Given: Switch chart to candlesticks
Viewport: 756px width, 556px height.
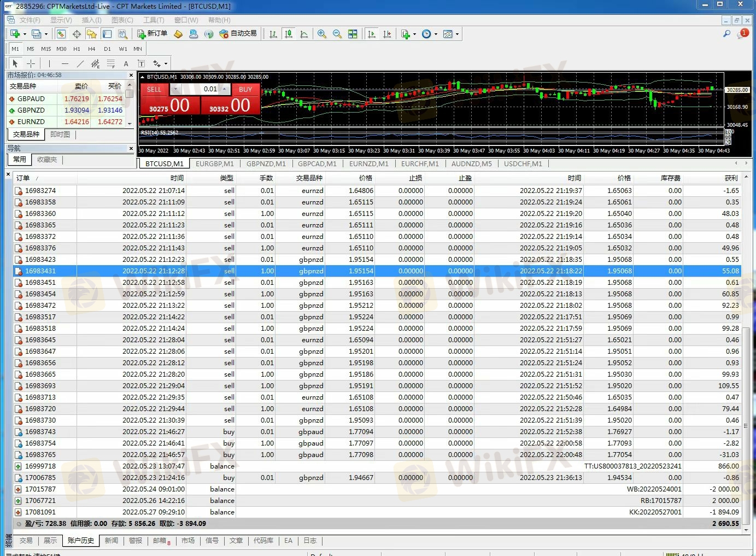Looking at the screenshot, I should pyautogui.click(x=289, y=34).
